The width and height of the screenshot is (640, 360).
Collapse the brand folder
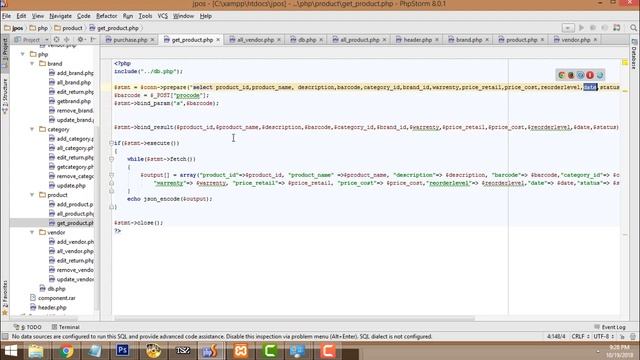tap(32, 64)
